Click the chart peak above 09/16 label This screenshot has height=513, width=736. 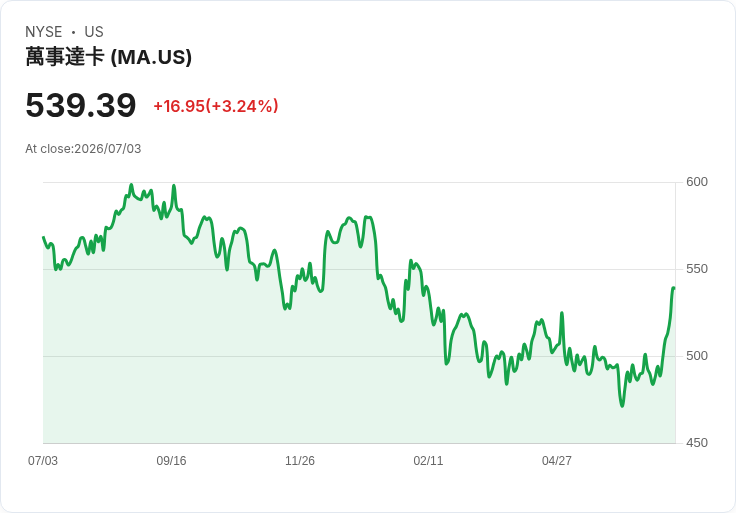[x=174, y=186]
